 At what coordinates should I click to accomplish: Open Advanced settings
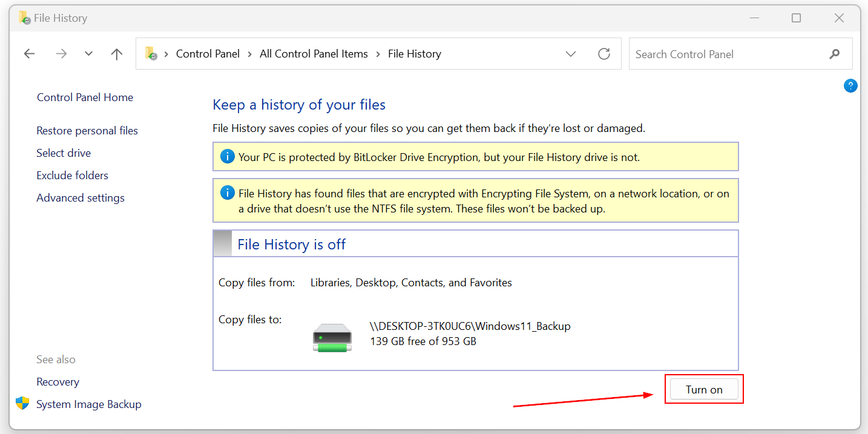(81, 198)
